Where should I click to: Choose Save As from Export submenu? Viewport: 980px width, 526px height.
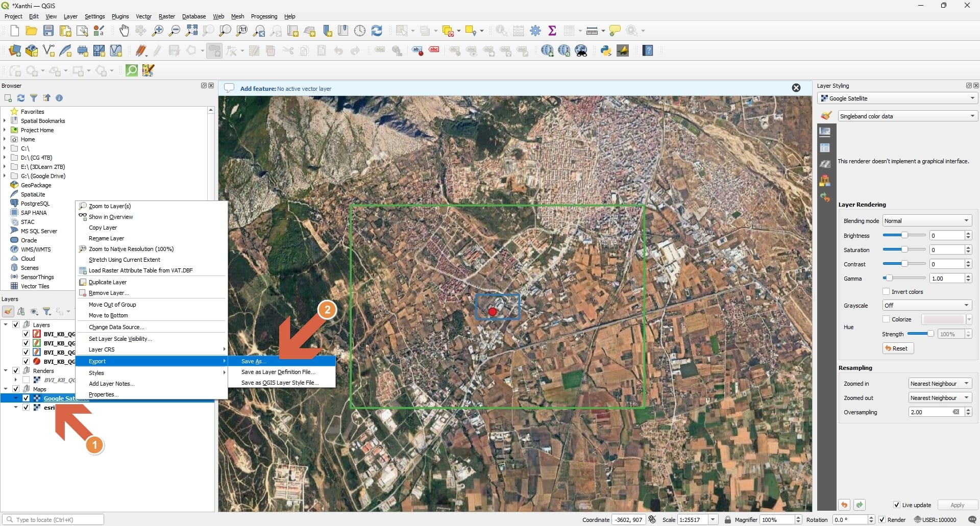(x=282, y=361)
